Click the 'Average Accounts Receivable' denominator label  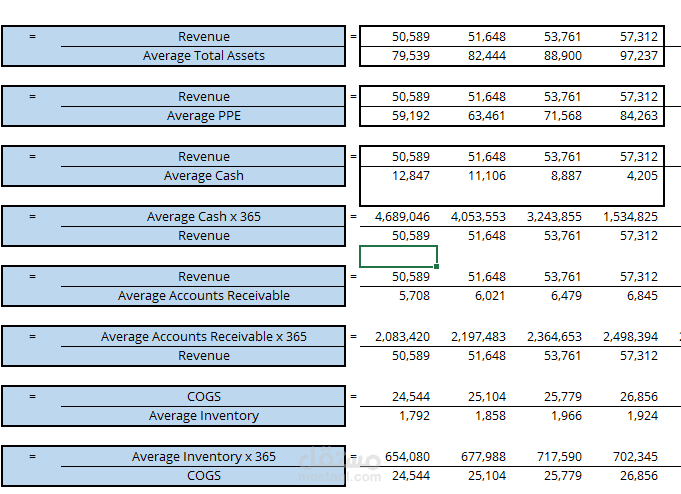[x=204, y=295]
